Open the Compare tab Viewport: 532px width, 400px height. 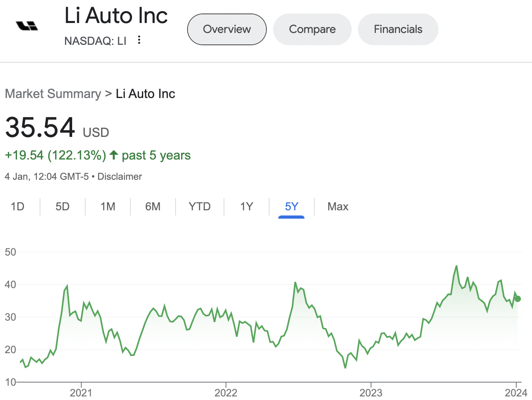point(312,29)
